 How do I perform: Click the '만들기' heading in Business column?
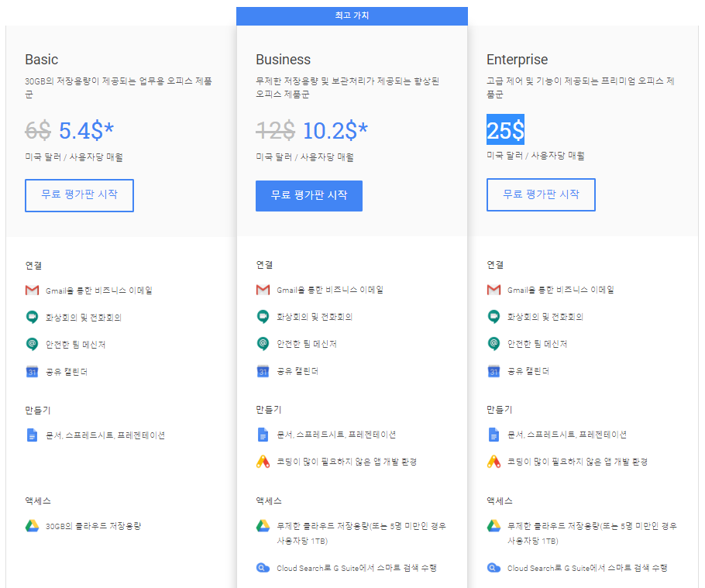[x=268, y=410]
